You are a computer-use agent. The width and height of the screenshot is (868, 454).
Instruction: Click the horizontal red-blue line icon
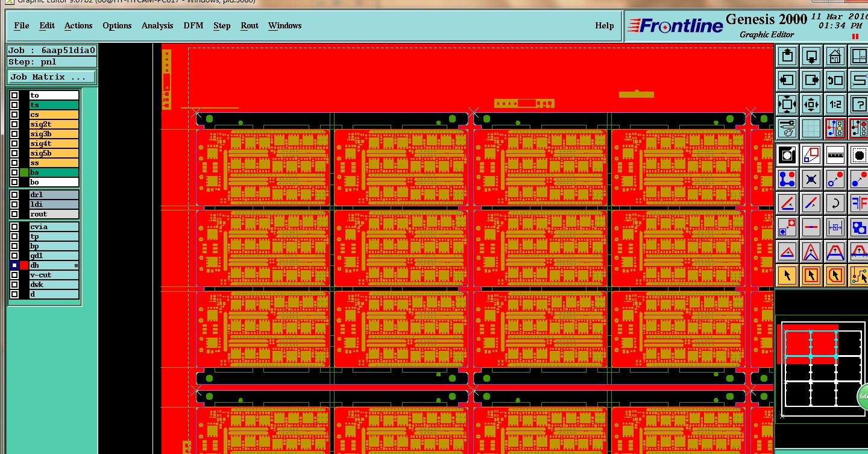[x=811, y=227]
